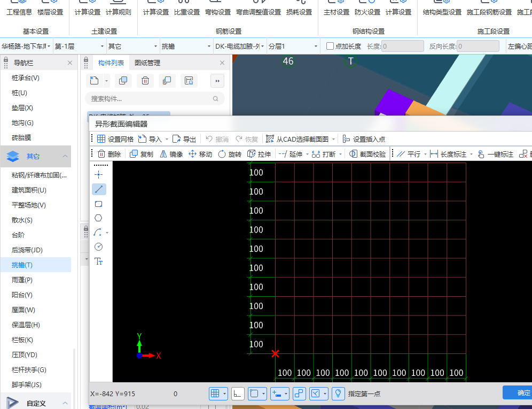Click 工程信息 ribbon button

[19, 9]
